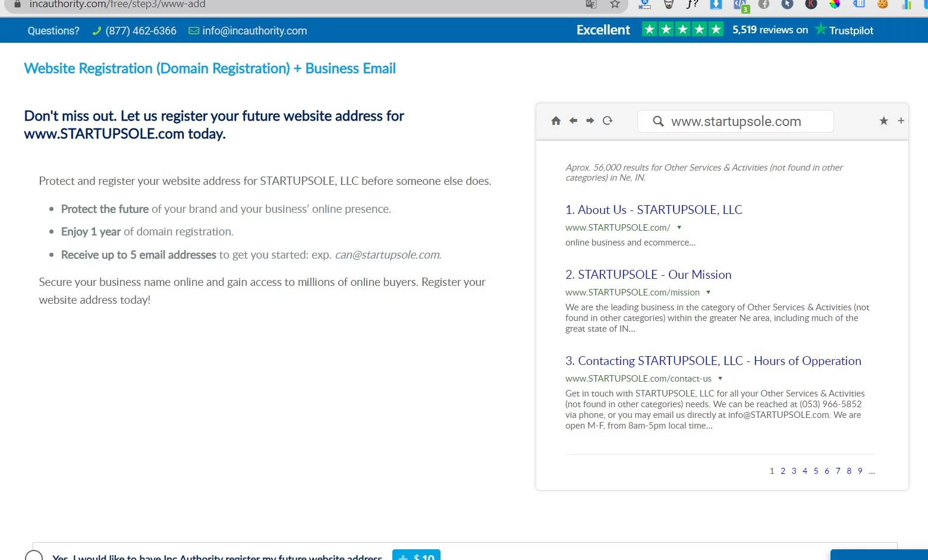Click the red K extension icon
The image size is (928, 560).
click(811, 4)
